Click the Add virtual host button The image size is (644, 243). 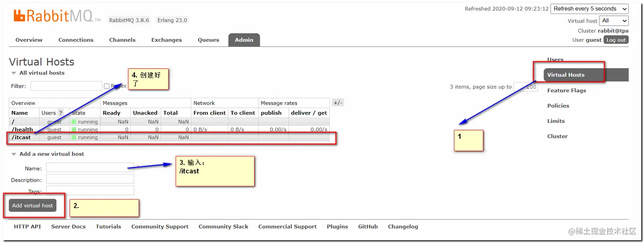tap(32, 206)
